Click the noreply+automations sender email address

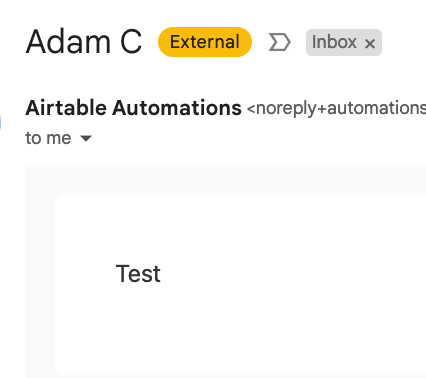point(336,108)
